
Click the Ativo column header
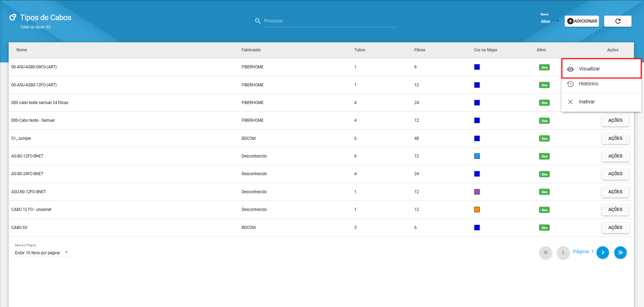(541, 50)
